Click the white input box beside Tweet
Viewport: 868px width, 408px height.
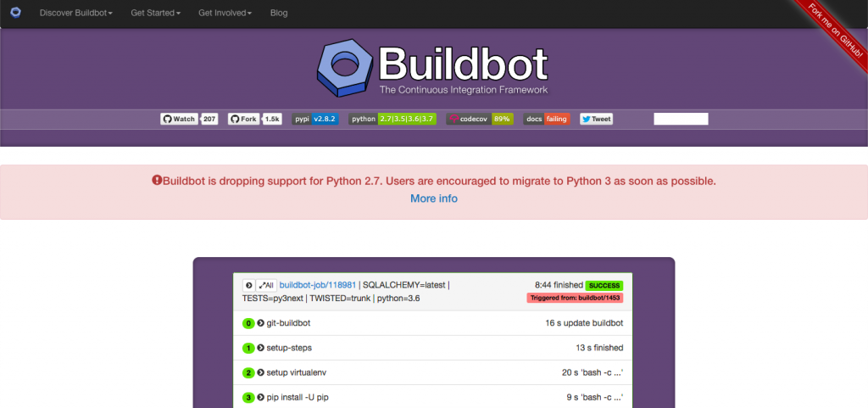click(x=681, y=119)
